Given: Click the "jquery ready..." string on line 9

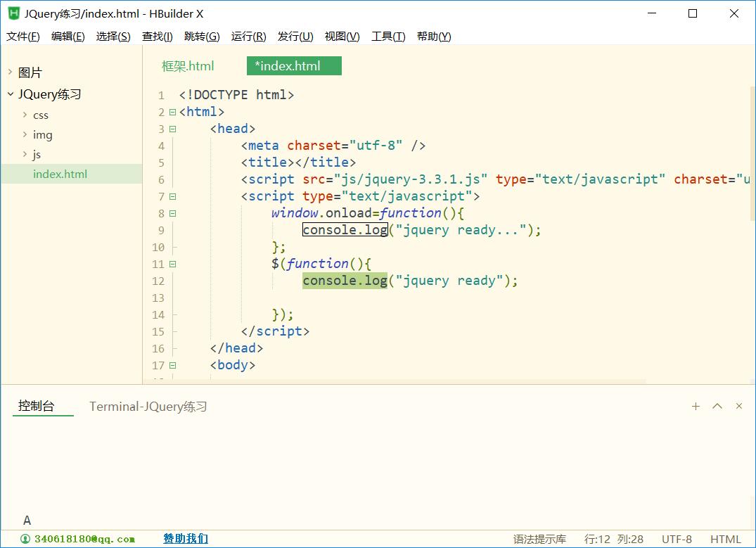Looking at the screenshot, I should coord(461,230).
